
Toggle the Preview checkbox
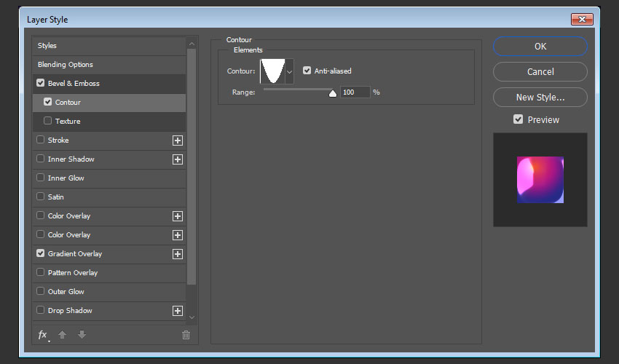pos(519,119)
